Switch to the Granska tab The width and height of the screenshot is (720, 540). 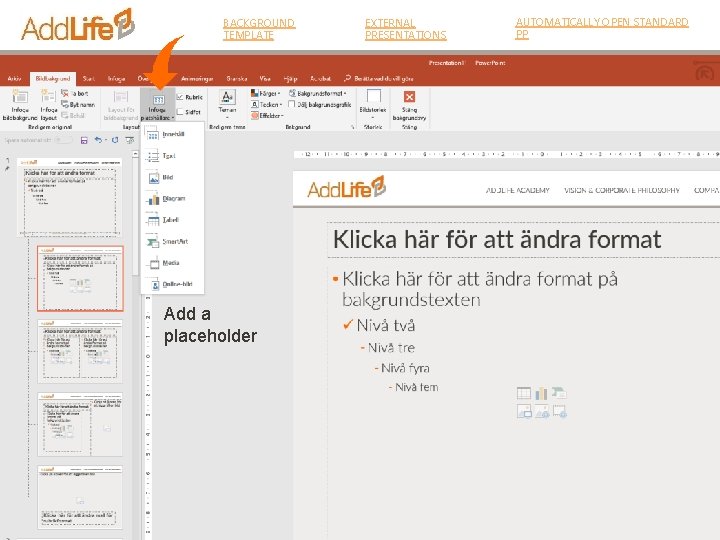click(x=237, y=79)
